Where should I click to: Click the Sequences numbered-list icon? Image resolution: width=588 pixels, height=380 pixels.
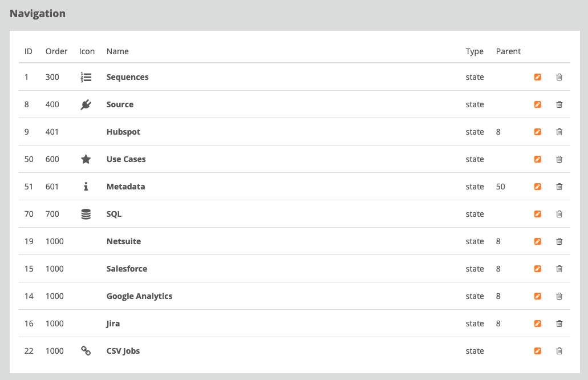tap(86, 77)
